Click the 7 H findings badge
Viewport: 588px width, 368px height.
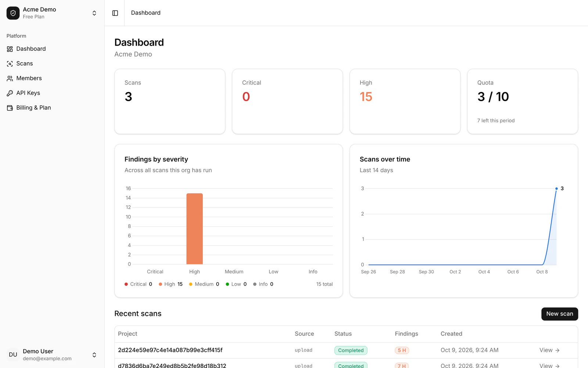402,365
